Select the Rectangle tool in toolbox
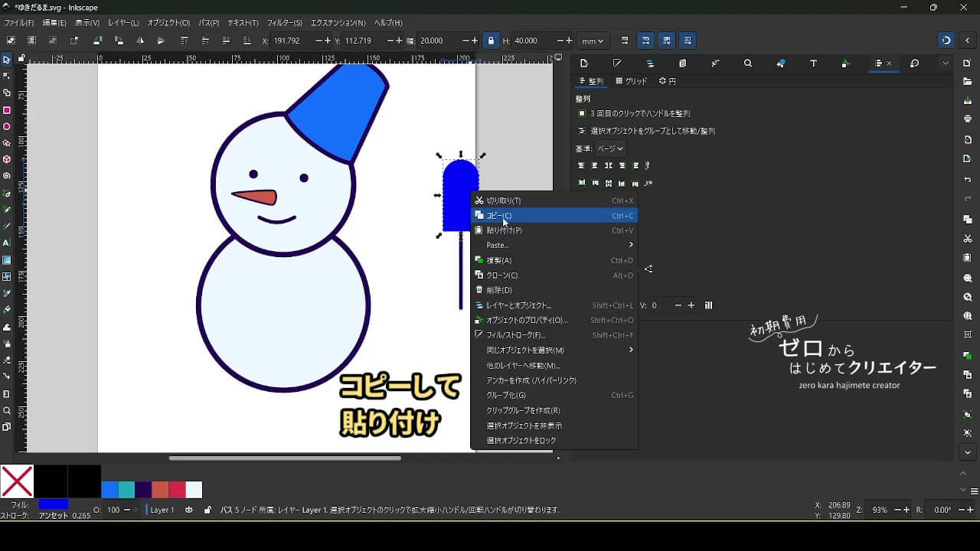The width and height of the screenshot is (980, 551). (7, 110)
